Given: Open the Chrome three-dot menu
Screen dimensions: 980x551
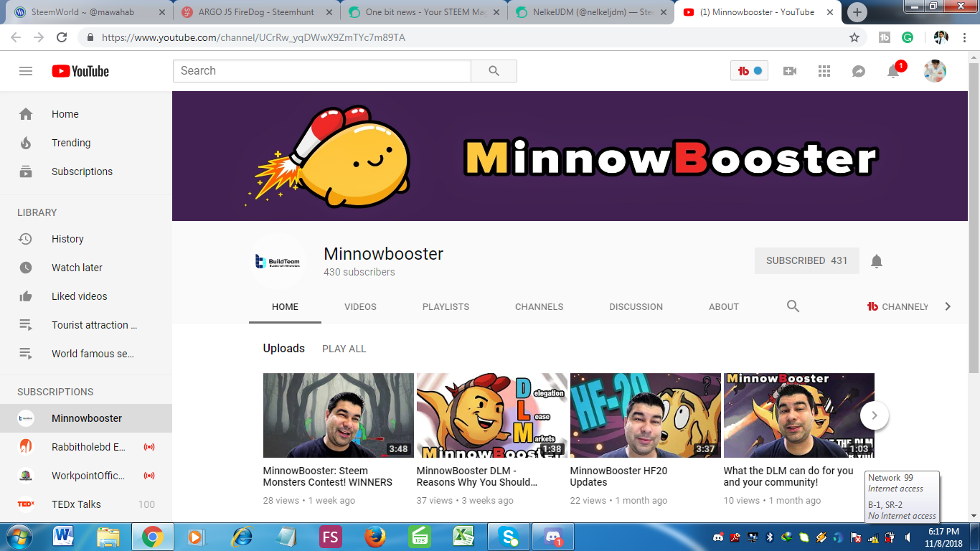Looking at the screenshot, I should [965, 37].
